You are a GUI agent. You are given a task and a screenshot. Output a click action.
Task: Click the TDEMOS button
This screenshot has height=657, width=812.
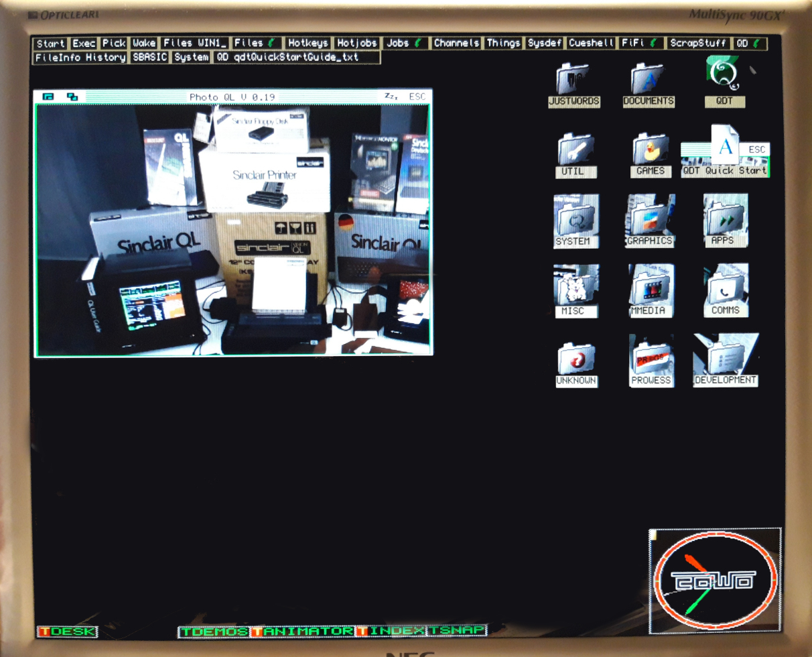(x=214, y=632)
